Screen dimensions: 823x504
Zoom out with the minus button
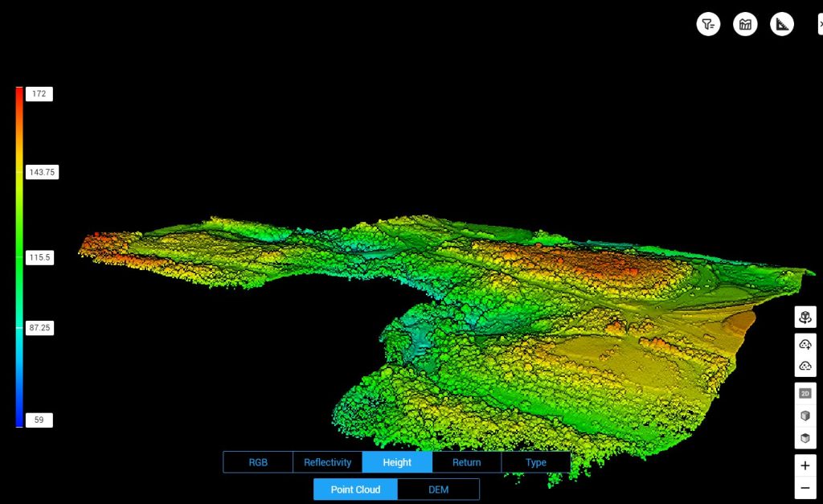pos(805,488)
